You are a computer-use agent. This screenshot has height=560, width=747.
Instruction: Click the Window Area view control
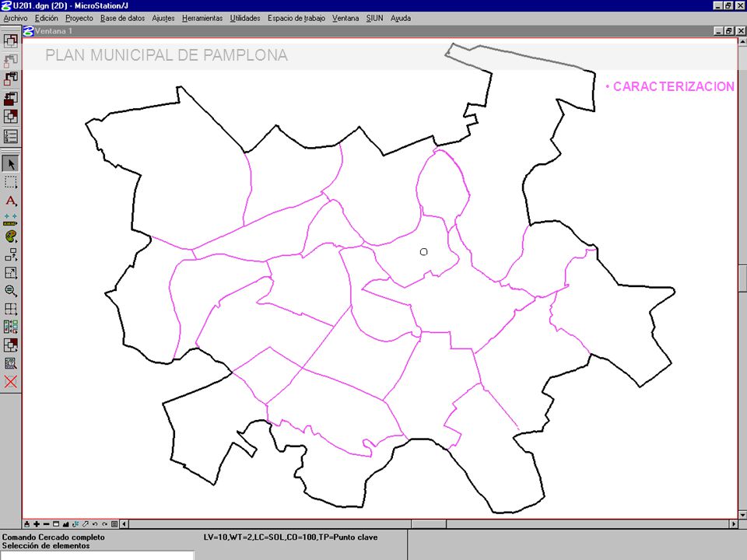56,524
